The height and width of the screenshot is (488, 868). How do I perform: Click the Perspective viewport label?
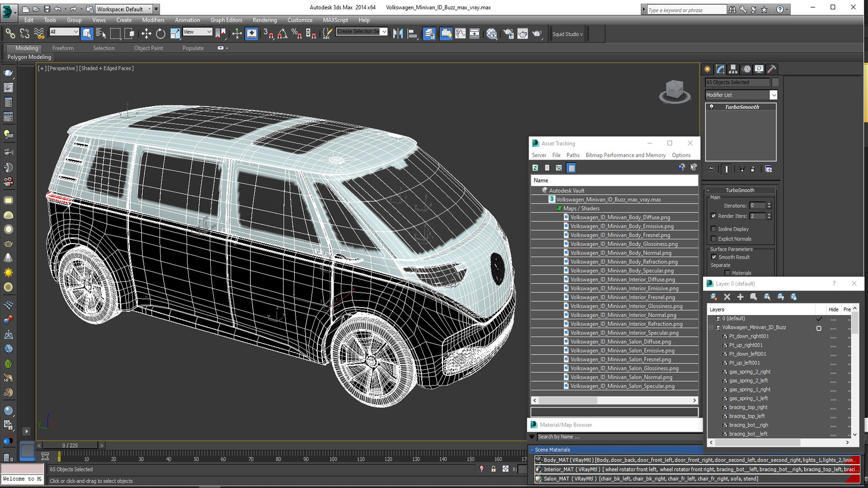point(62,68)
